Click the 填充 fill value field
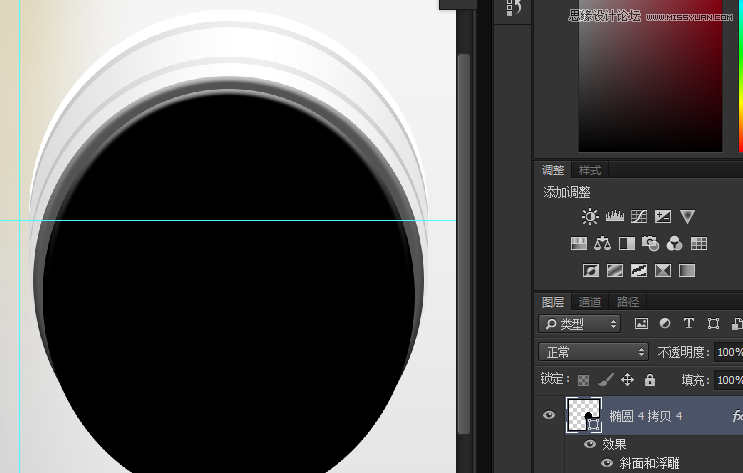The image size is (743, 473). click(x=728, y=380)
